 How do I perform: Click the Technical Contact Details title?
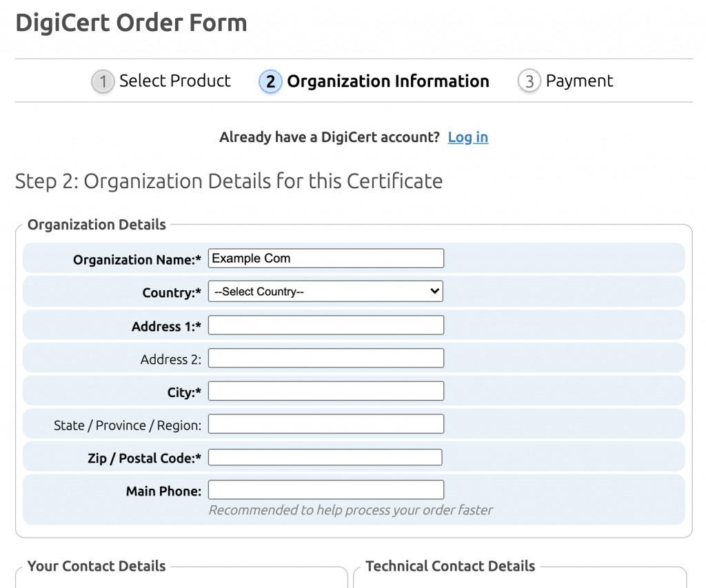[x=450, y=566]
